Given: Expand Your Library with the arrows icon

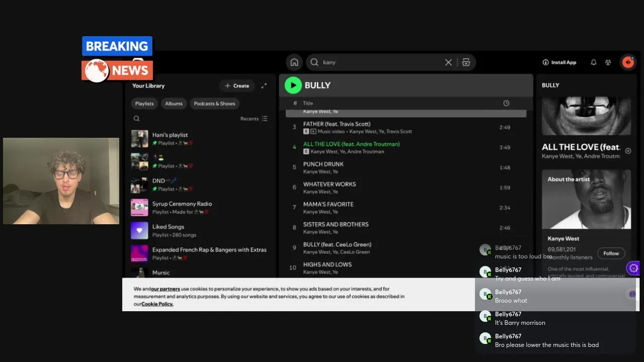Looking at the screenshot, I should pyautogui.click(x=264, y=85).
